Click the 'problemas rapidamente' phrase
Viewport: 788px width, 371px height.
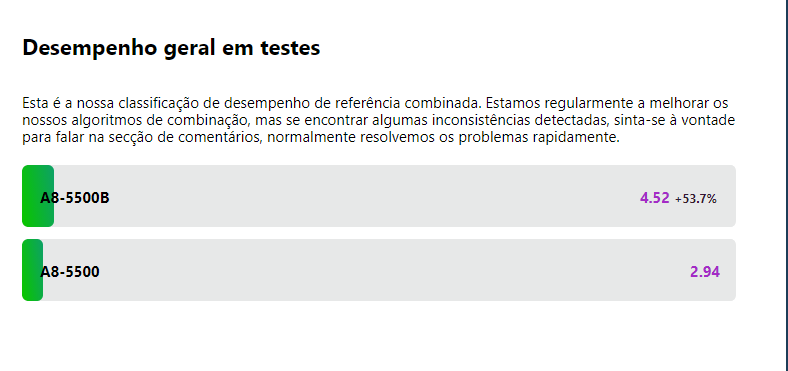pos(539,137)
